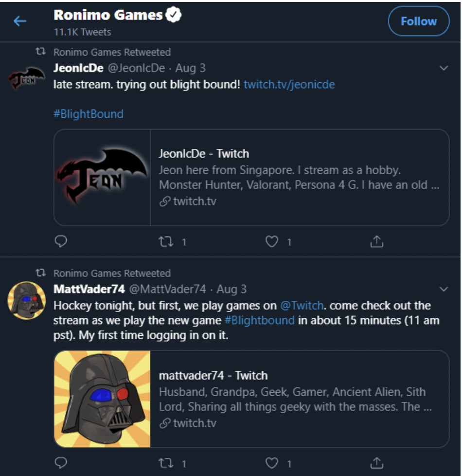Share MattVader74's tweet
This screenshot has width=462, height=476.
(377, 463)
